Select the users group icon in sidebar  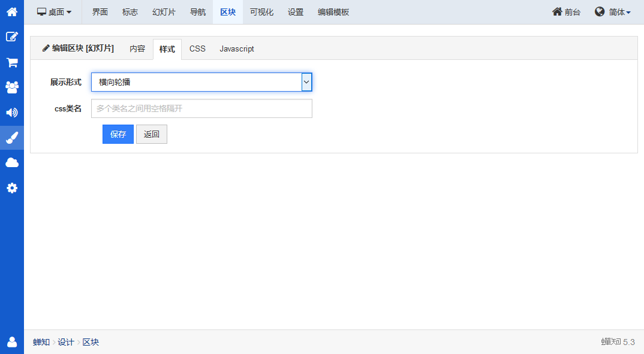(x=11, y=87)
